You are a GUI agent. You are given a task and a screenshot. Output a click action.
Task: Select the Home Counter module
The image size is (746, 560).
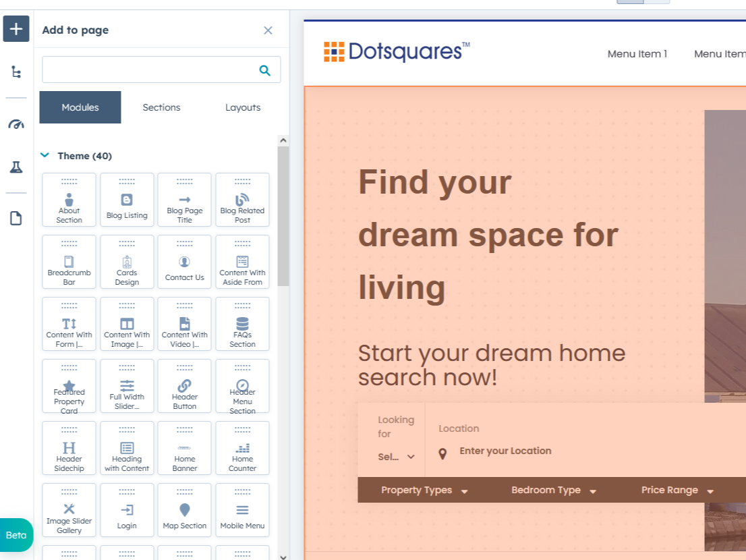click(x=243, y=448)
